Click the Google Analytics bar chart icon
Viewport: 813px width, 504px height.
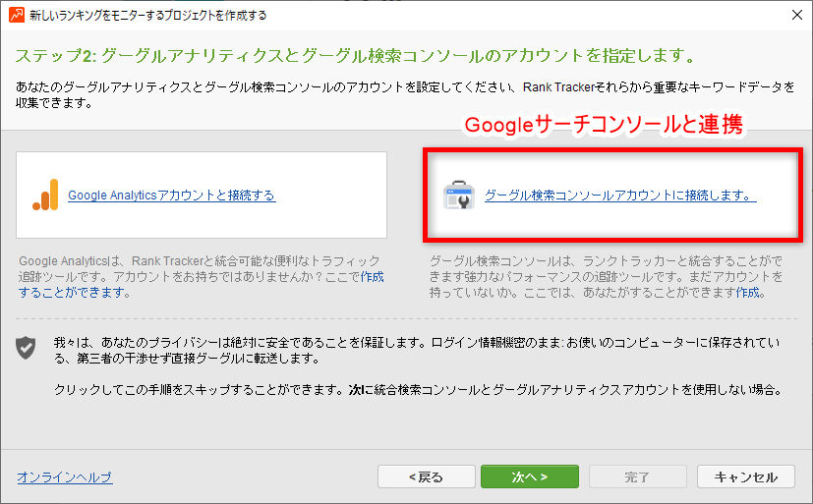(45, 195)
